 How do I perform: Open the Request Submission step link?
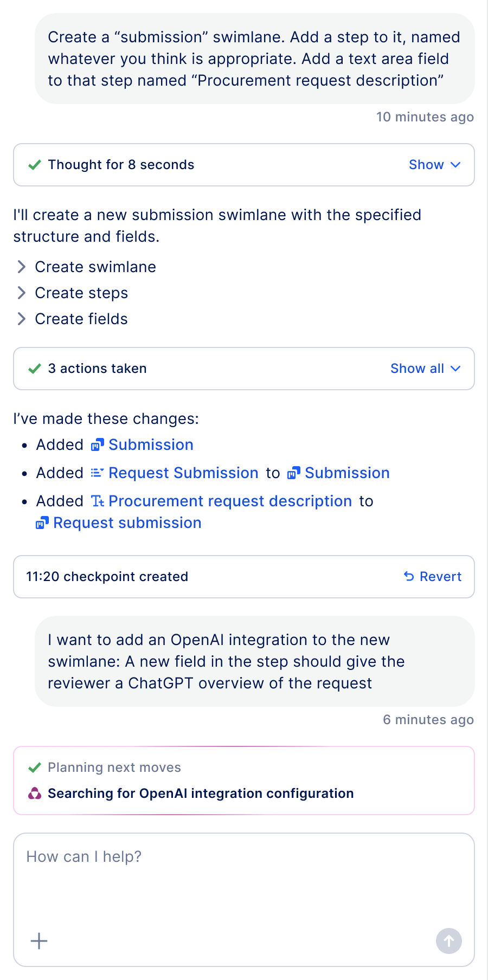(183, 473)
